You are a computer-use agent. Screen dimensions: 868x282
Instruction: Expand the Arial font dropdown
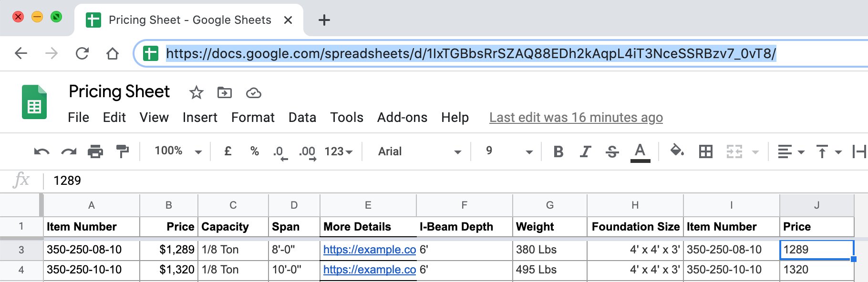419,152
